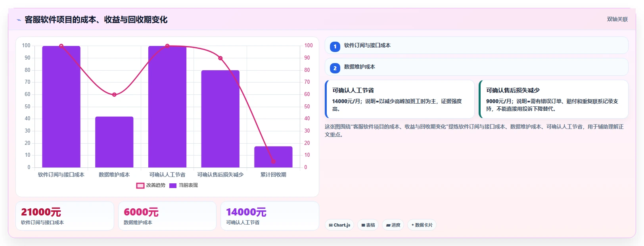Click the number 1 badge icon
This screenshot has height=246, width=644.
click(335, 46)
